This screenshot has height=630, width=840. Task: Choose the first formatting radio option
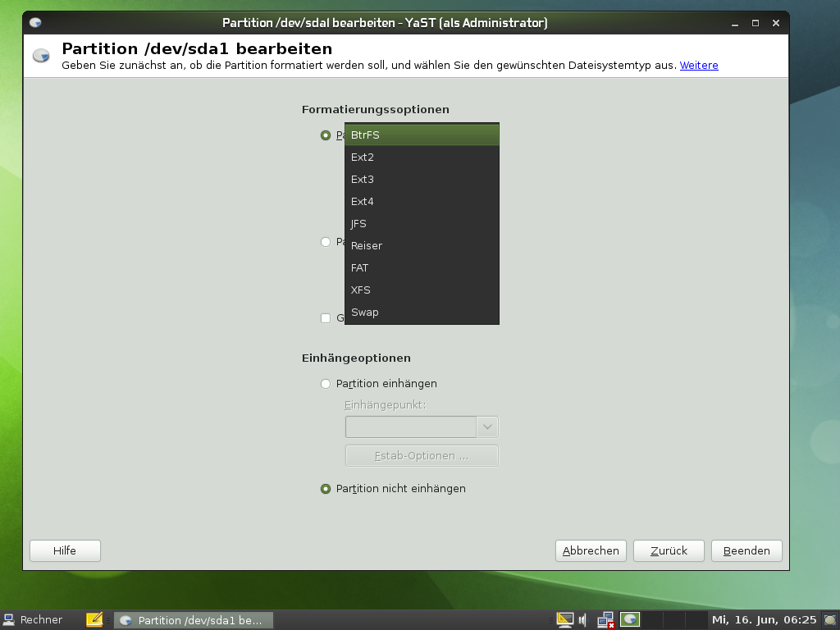click(x=326, y=135)
